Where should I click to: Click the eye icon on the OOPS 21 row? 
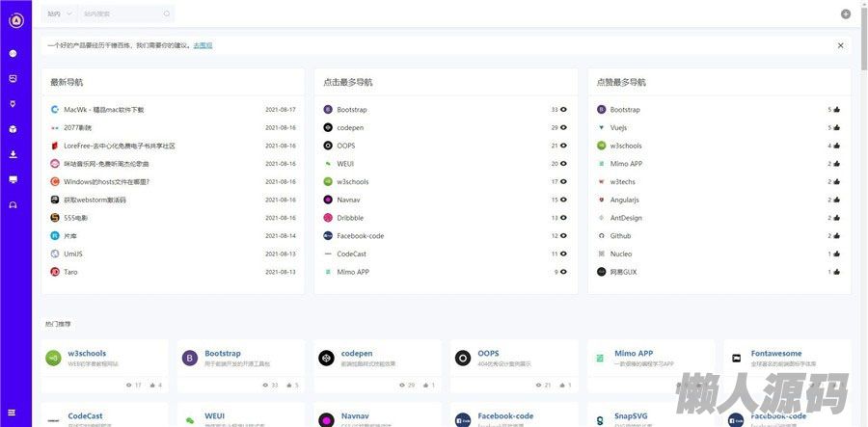(x=563, y=146)
